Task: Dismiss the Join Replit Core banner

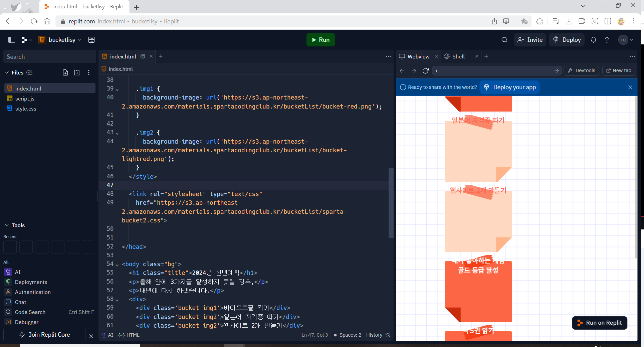Action: pos(91,336)
